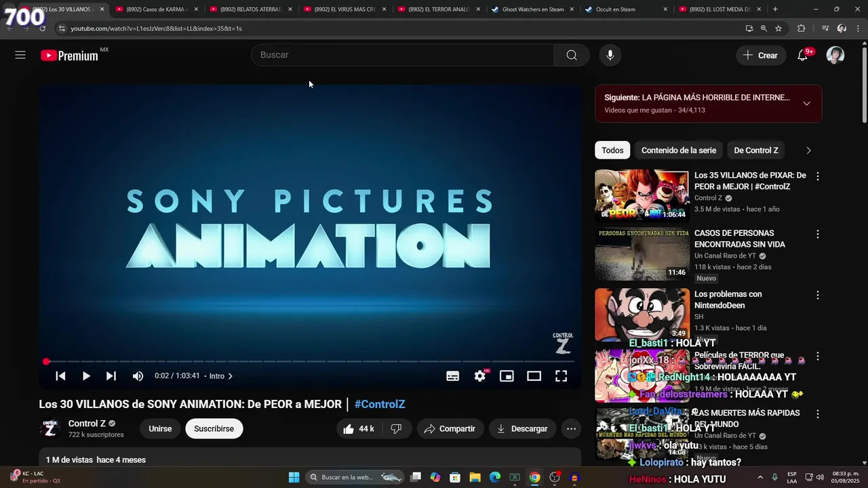
Task: Show hidden system tray icons
Action: 759,478
